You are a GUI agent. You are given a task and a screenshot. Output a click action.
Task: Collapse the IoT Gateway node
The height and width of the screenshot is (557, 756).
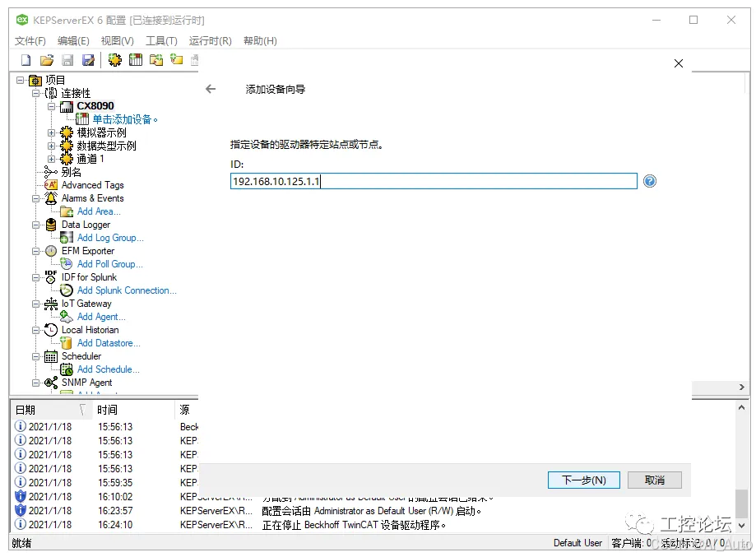[x=35, y=304]
